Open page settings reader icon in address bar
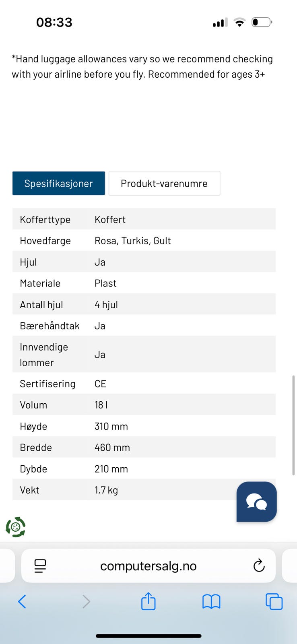This screenshot has height=644, width=297. point(40,566)
